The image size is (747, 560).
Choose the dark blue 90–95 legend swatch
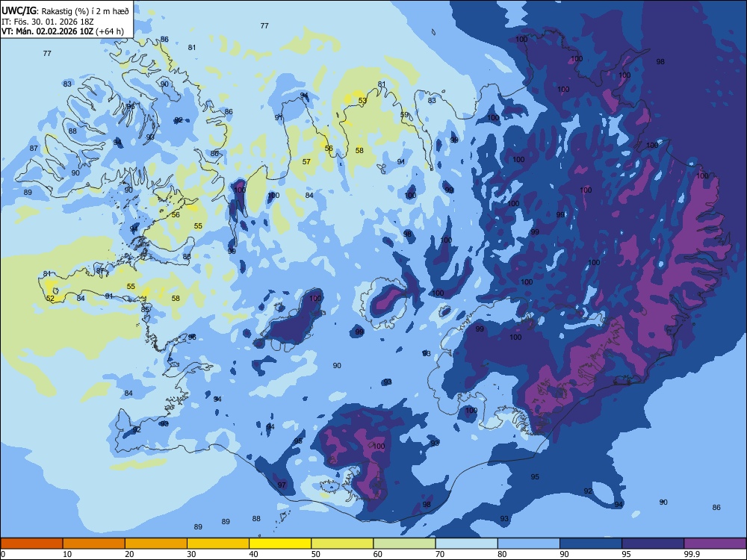pos(591,544)
